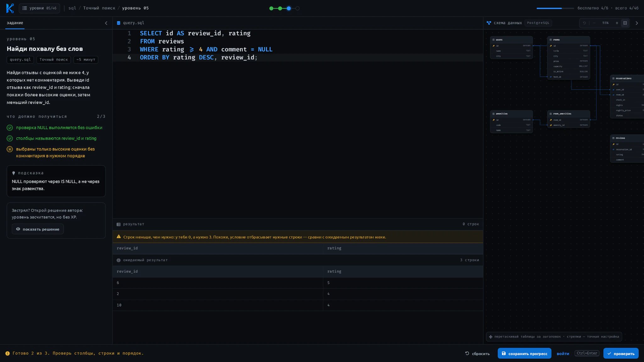Open the уровни 05/46 levels list
This screenshot has height=362, width=644.
coord(39,8)
